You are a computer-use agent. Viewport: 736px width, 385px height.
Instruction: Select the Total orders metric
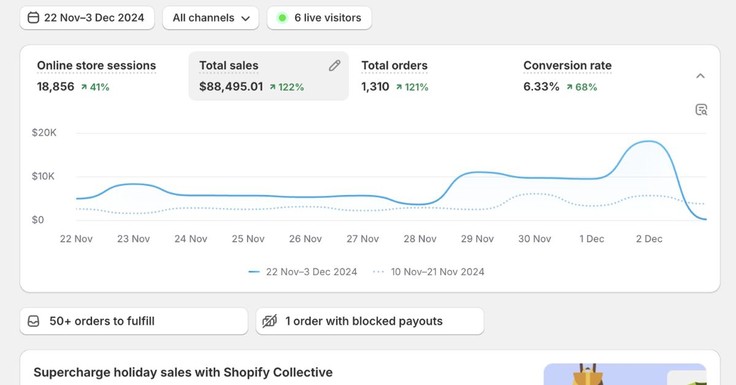click(394, 76)
